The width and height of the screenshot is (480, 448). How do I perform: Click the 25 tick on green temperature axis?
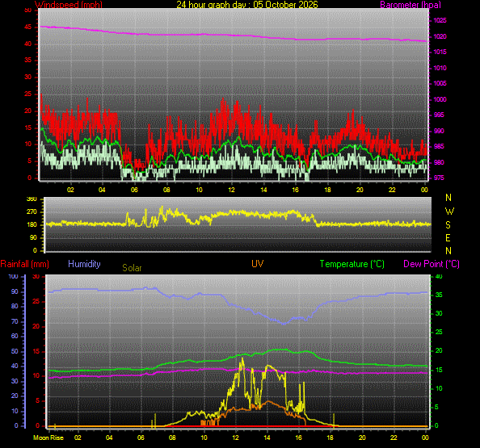[x=439, y=332]
